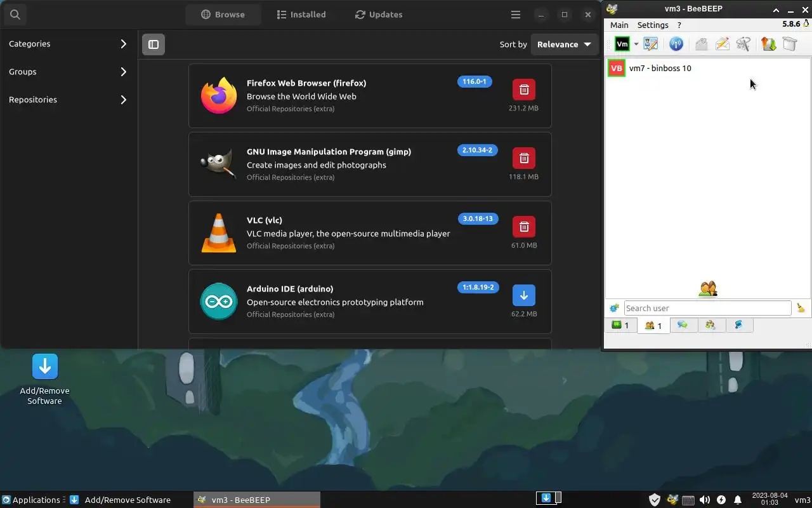Click the VB avatar of vm7

coord(617,68)
